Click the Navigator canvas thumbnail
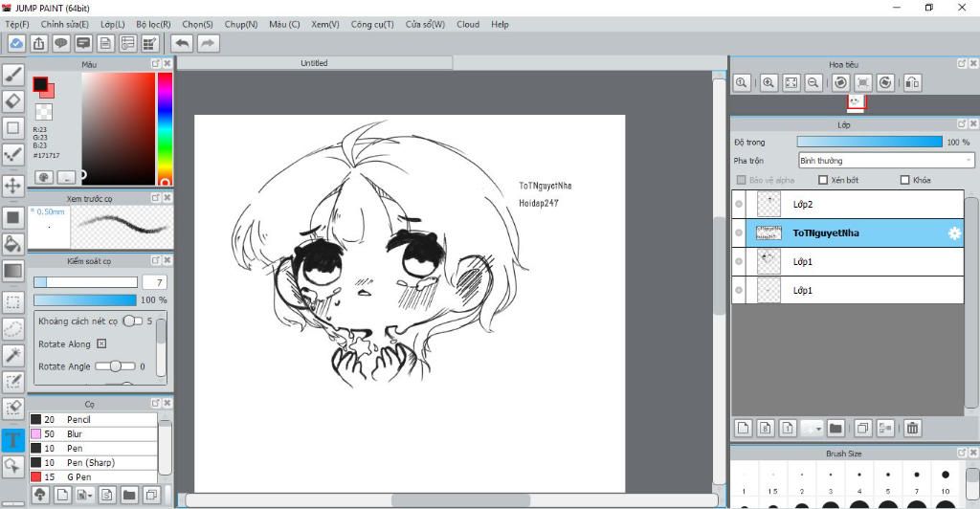 click(x=856, y=102)
